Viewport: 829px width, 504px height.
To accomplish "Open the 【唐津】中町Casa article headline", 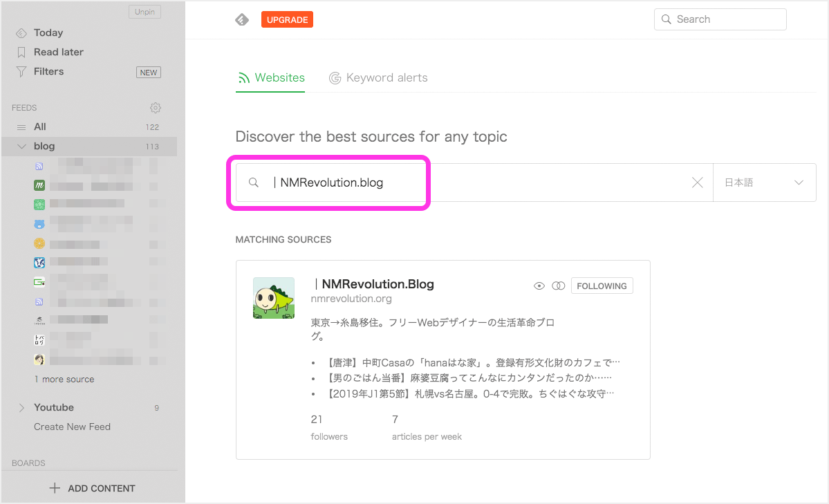I will 472,363.
